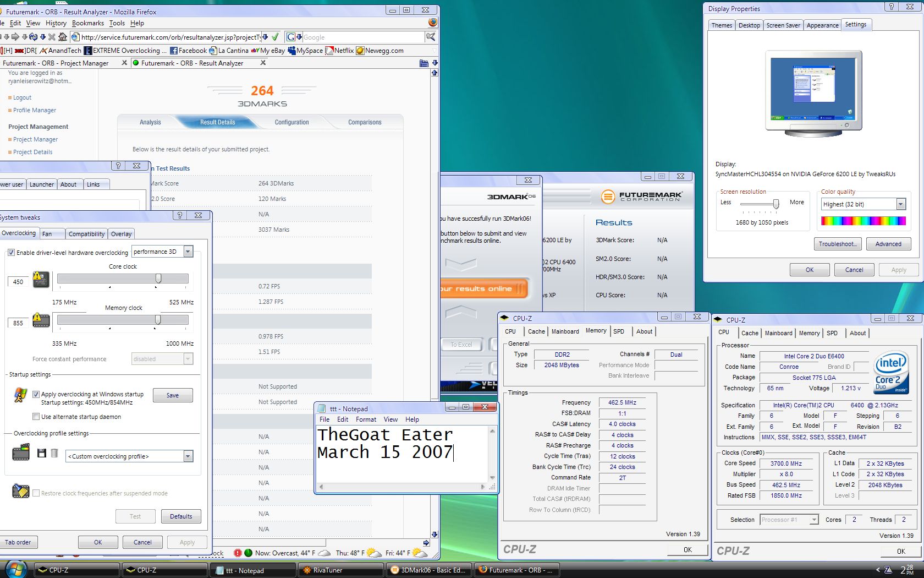
Task: Open the My eBay bookmark
Action: pos(268,51)
